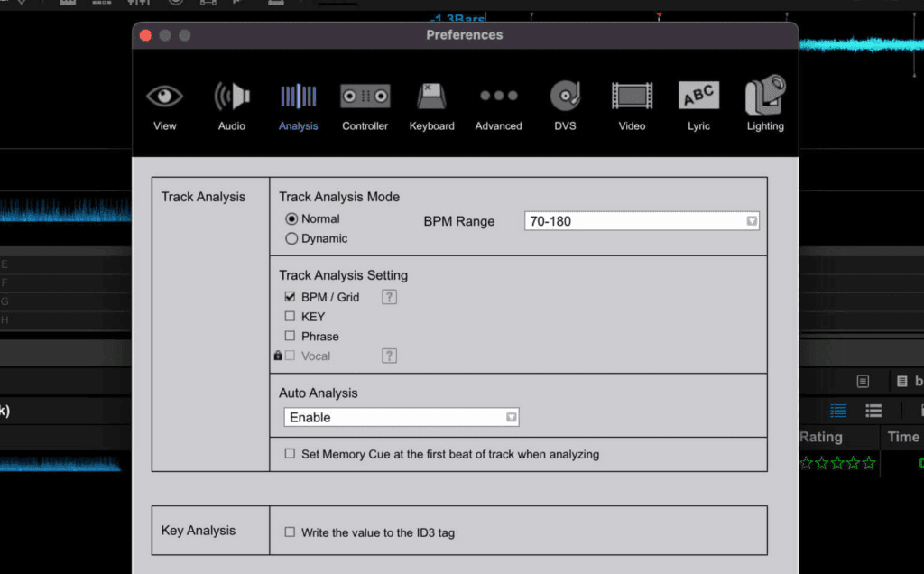This screenshot has height=574, width=924.
Task: Open Lyric preferences ABC icon
Action: (x=698, y=97)
